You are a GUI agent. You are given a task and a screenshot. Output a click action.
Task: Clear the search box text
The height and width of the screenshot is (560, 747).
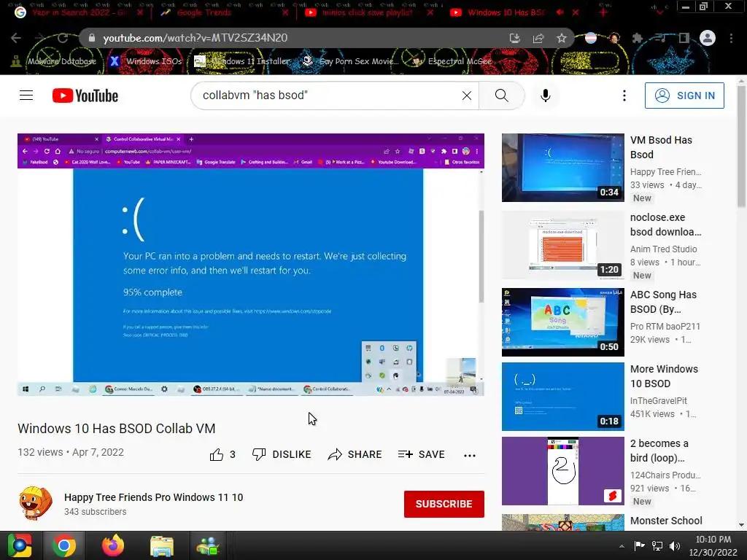pyautogui.click(x=466, y=96)
